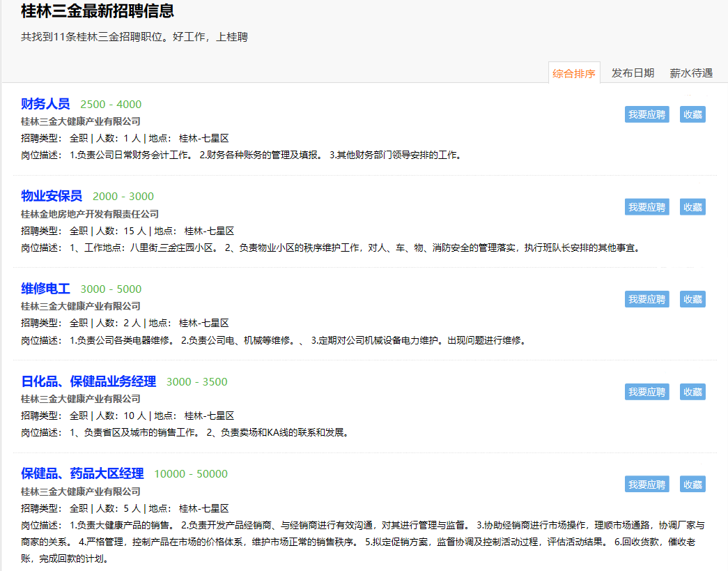Apply for the 物业安保员 position
The width and height of the screenshot is (728, 571).
tap(646, 207)
